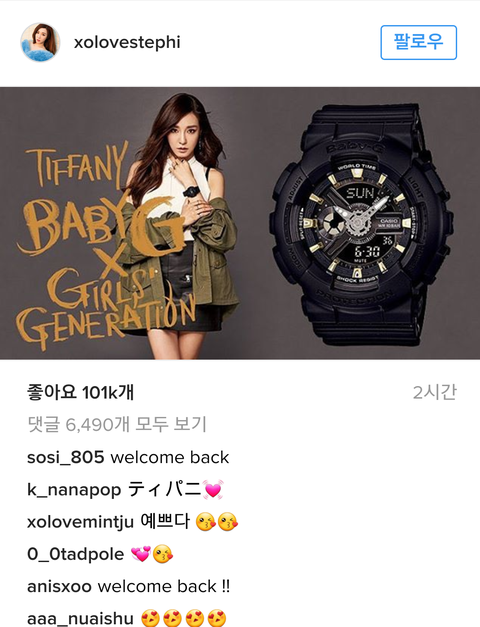The width and height of the screenshot is (480, 627).
Task: Open commenter anisxoo profile
Action: tap(60, 587)
